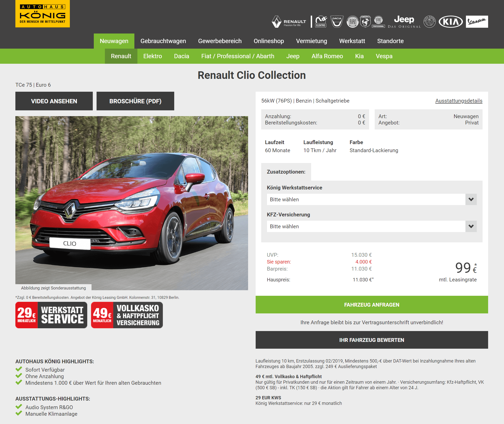Click the 'Renault Clio Collection' heading
The image size is (504, 424).
coord(252,75)
